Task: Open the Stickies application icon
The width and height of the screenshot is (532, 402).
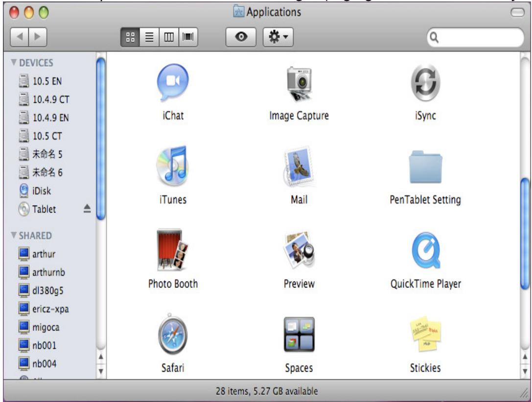Action: pyautogui.click(x=425, y=334)
